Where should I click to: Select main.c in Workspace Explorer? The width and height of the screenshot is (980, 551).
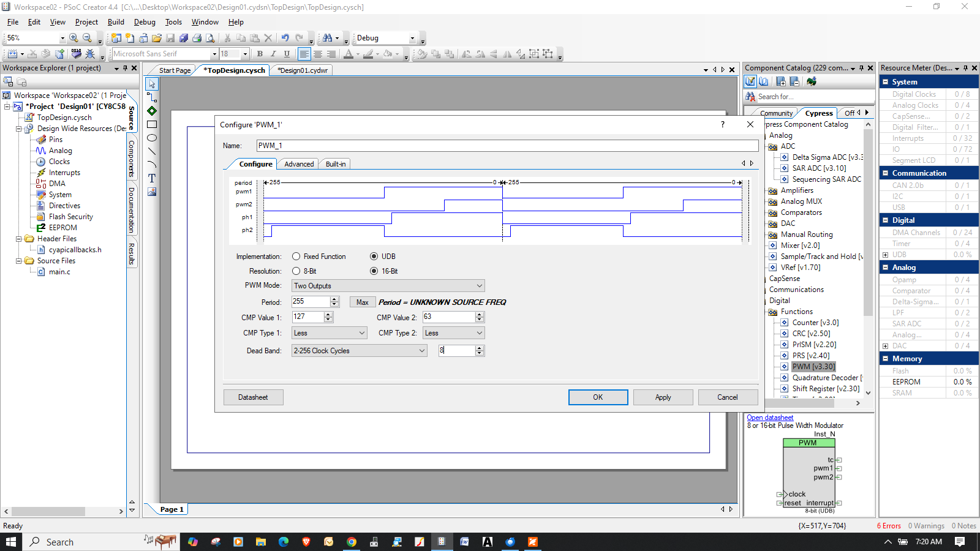59,272
